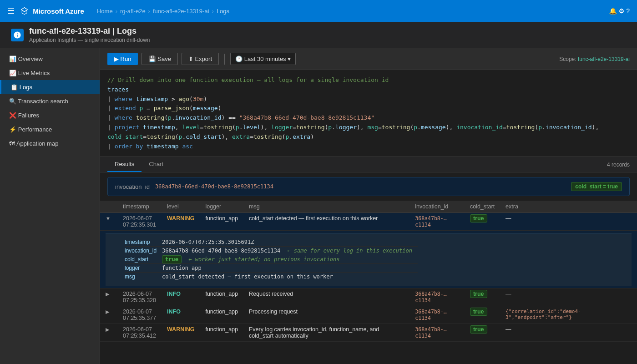The height and width of the screenshot is (364, 637).
Task: Click full invocation_id value in expanded detail
Action: (x=221, y=251)
